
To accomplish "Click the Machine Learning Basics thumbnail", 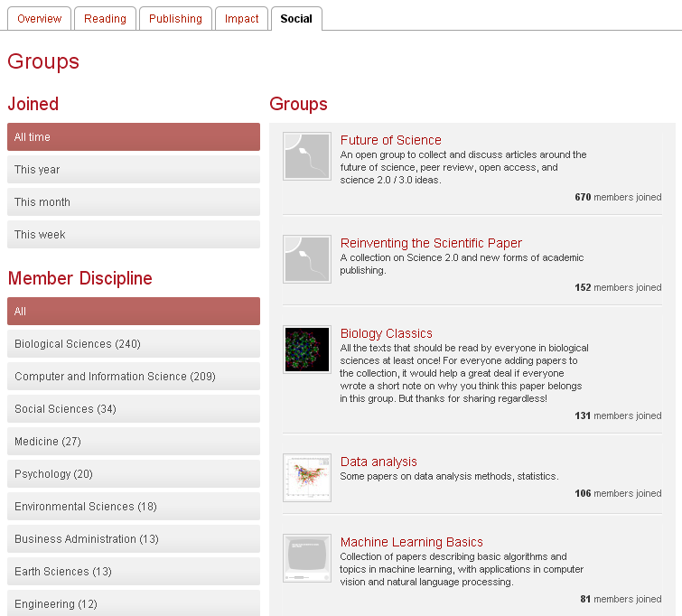I will point(307,558).
